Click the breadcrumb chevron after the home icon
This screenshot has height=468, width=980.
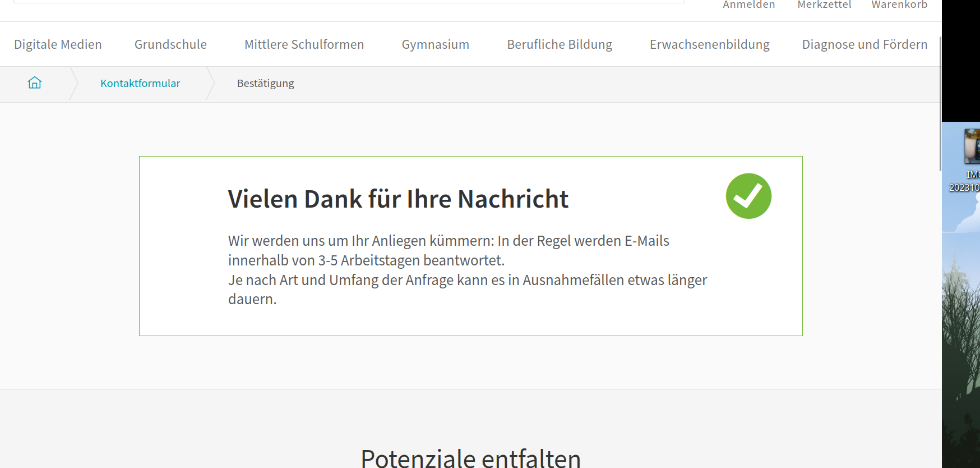coord(73,84)
